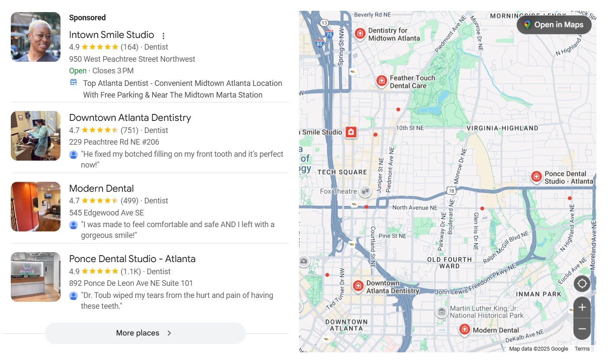This screenshot has width=608, height=364.
Task: Click the Fox Theatre landmark icon
Action: (366, 191)
